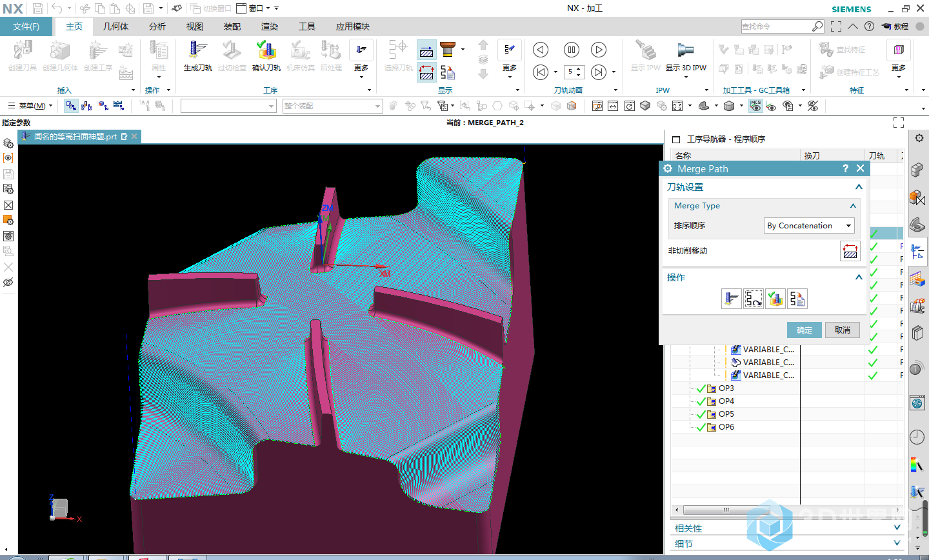Collapse 操作 section in Merge Path

pos(859,277)
